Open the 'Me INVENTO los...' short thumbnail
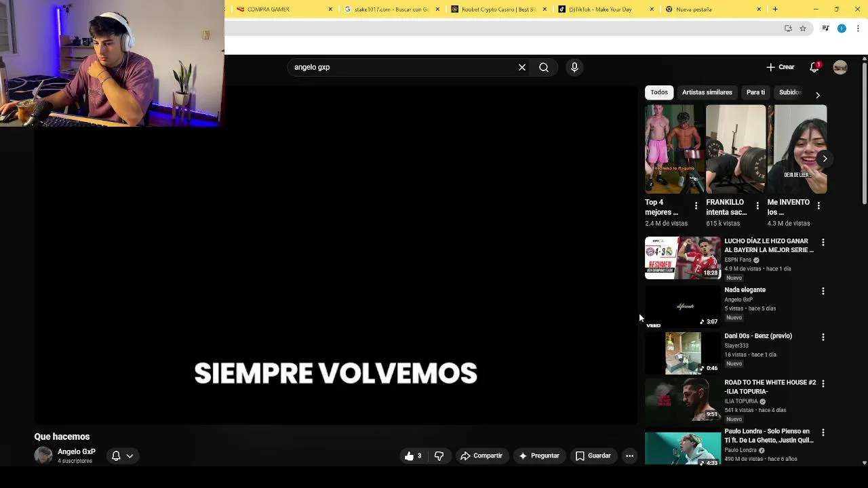 797,149
